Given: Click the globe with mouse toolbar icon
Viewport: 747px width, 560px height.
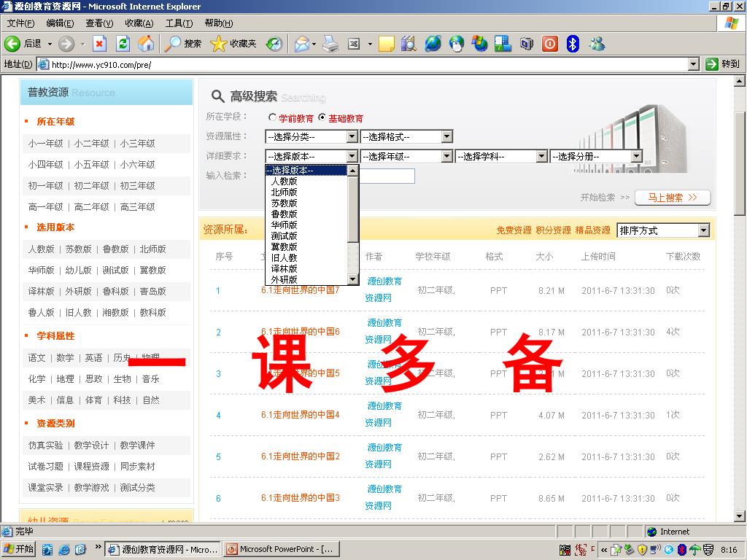Looking at the screenshot, I should (457, 44).
